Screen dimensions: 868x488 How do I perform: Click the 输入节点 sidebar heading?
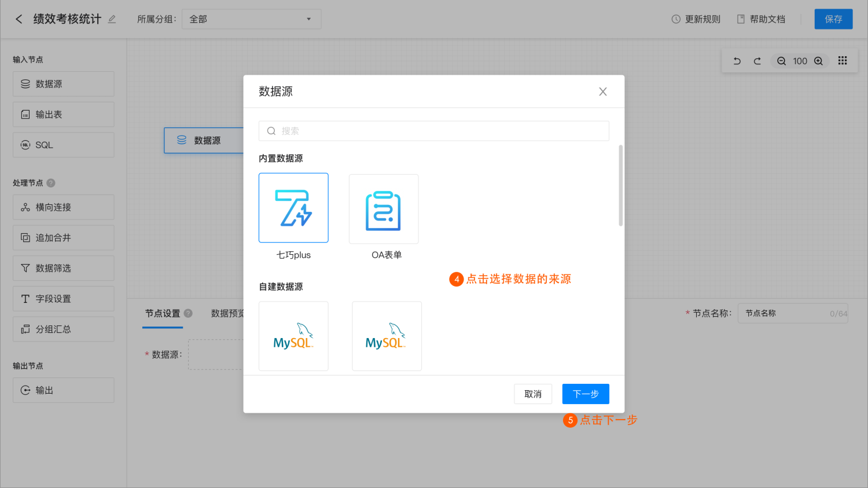[28, 60]
